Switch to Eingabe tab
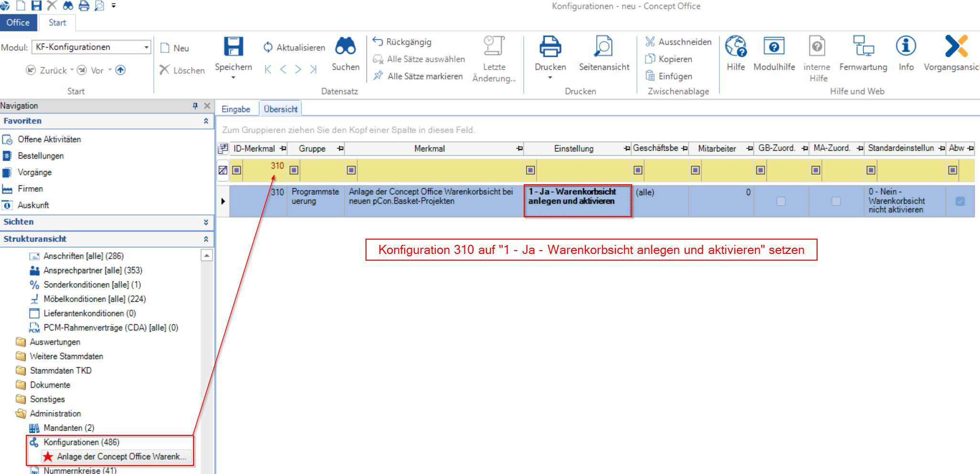This screenshot has width=980, height=474. coord(236,109)
